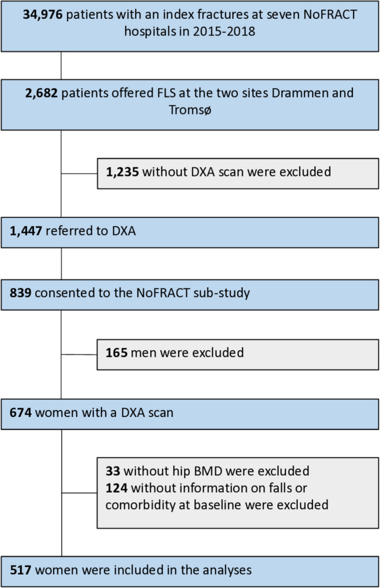The height and width of the screenshot is (588, 380).
Task: Click the final '517 women were included' box
Action: point(190,569)
